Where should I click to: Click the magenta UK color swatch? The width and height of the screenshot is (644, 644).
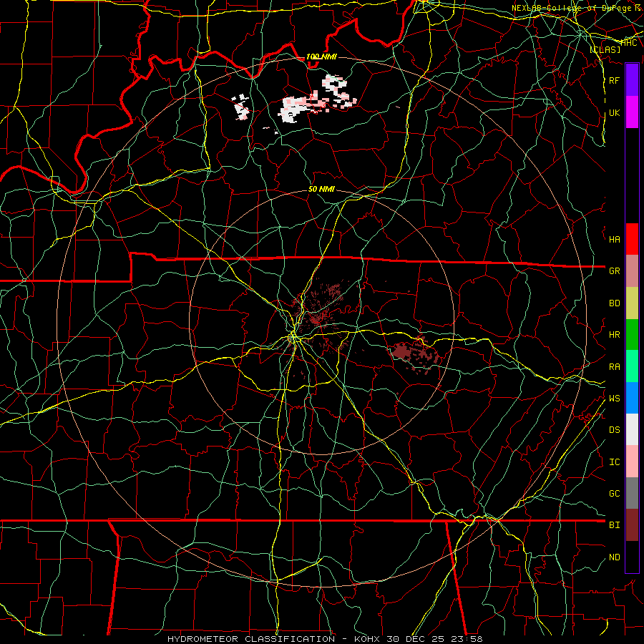coord(632,112)
